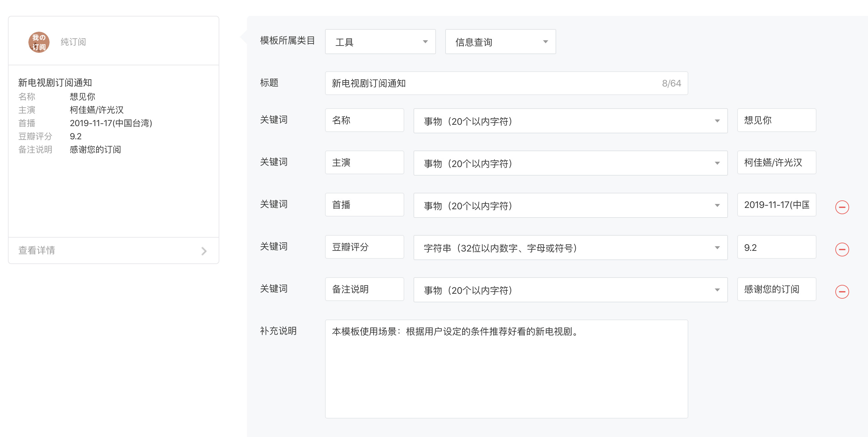Expand type dropdown for 备注说明 keyword
Screen dimensions: 868x437
570,290
